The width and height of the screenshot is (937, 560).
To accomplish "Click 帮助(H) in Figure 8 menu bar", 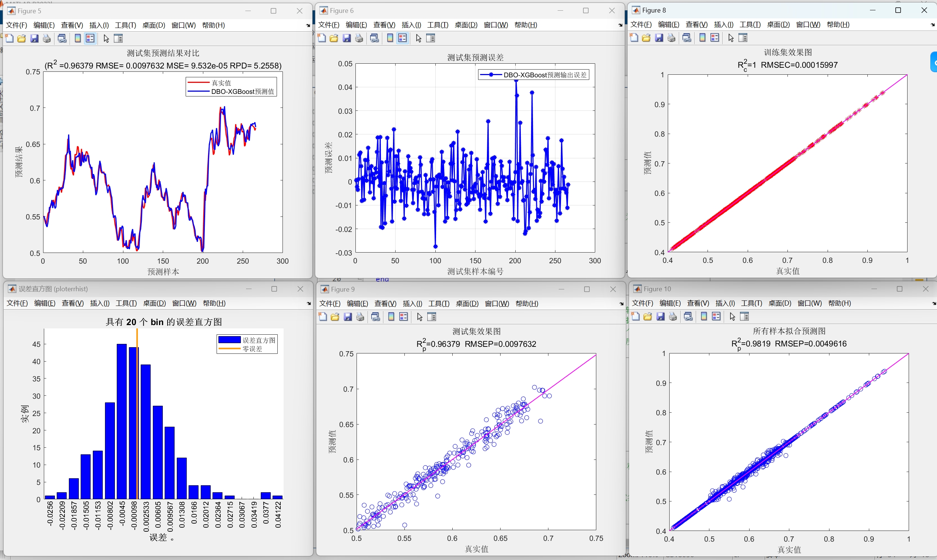I will [x=838, y=25].
